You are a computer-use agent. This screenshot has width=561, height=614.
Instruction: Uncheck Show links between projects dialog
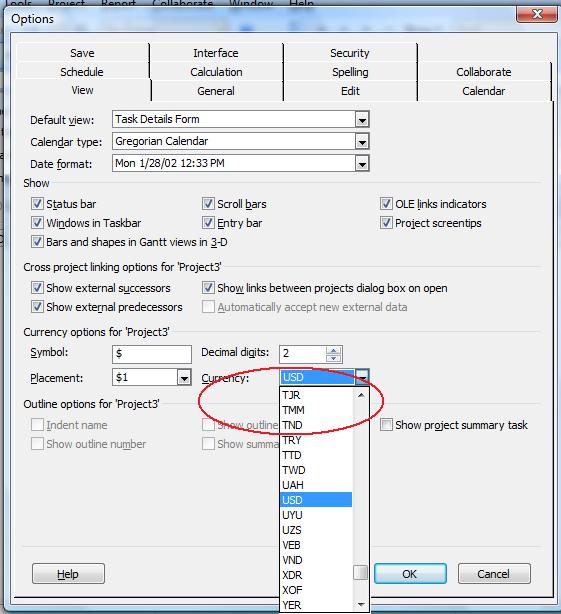(208, 288)
